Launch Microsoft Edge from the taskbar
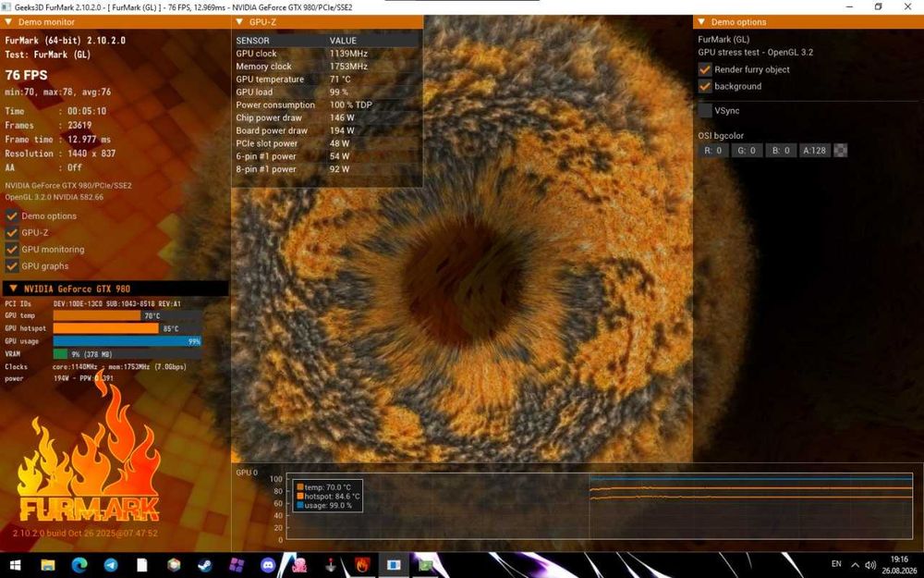The height and width of the screenshot is (578, 924). click(x=79, y=565)
